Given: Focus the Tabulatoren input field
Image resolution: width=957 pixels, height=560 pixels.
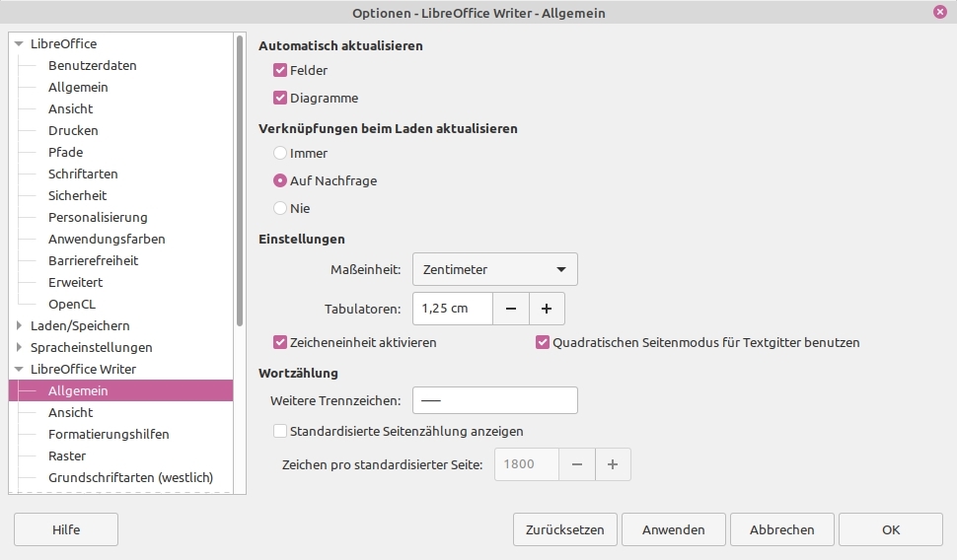Looking at the screenshot, I should point(453,309).
